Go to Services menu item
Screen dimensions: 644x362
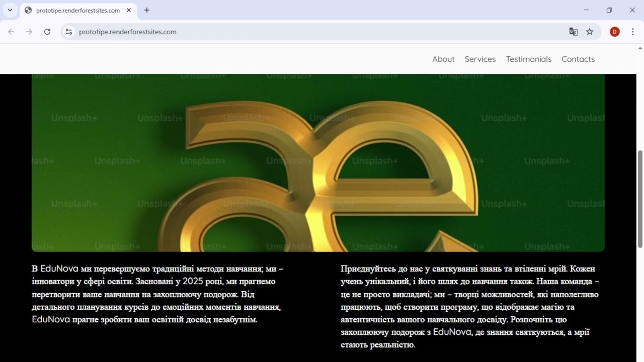coord(480,59)
